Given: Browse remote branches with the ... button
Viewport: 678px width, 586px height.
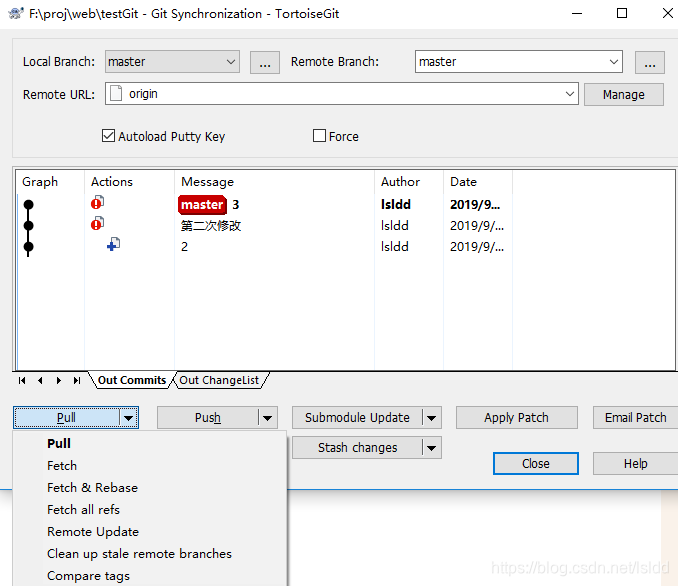Looking at the screenshot, I should coord(650,62).
